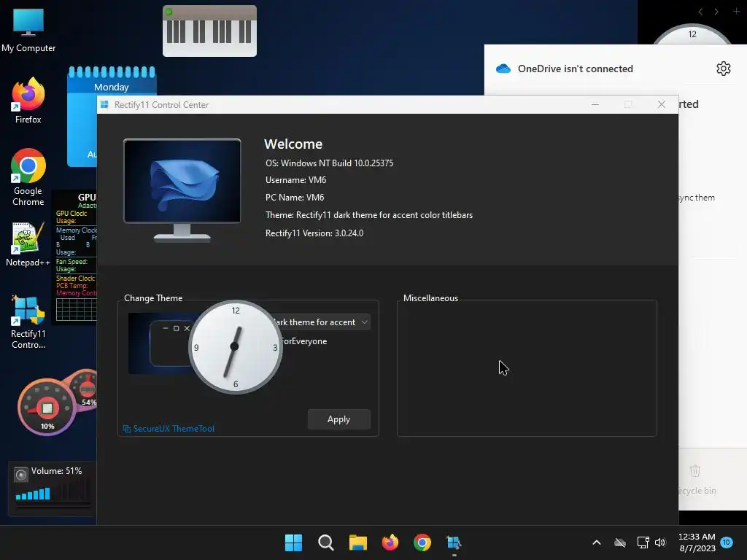This screenshot has height=560, width=747.
Task: Open Chrome from the taskbar
Action: coord(422,542)
